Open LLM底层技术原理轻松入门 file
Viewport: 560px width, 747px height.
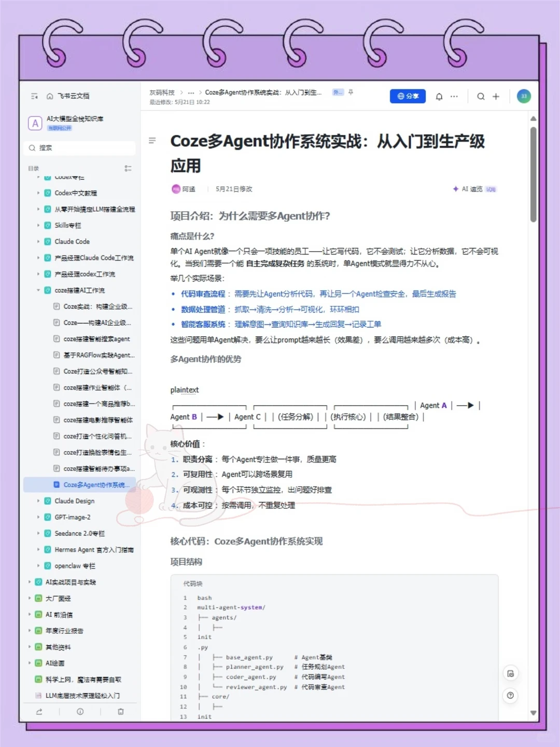(x=82, y=696)
